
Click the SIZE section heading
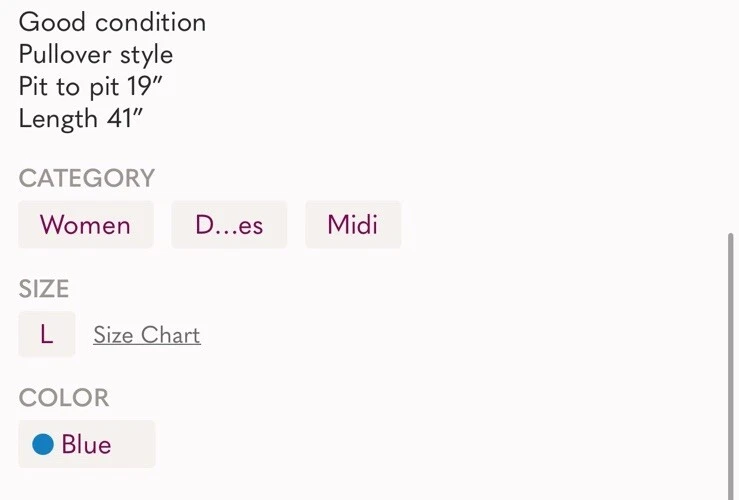[44, 289]
